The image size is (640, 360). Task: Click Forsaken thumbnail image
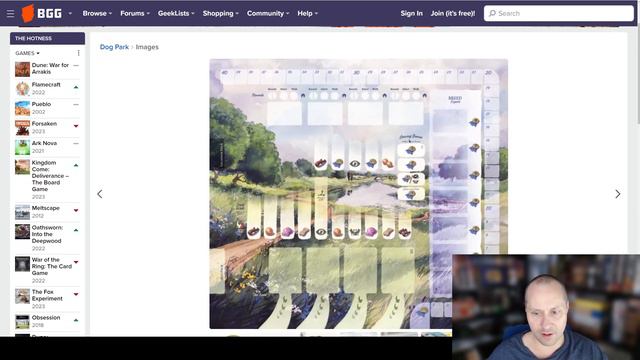pyautogui.click(x=22, y=128)
